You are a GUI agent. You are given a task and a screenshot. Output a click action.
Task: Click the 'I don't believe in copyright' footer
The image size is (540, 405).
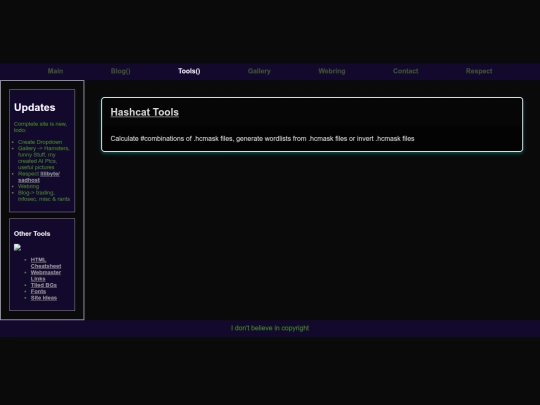point(270,328)
